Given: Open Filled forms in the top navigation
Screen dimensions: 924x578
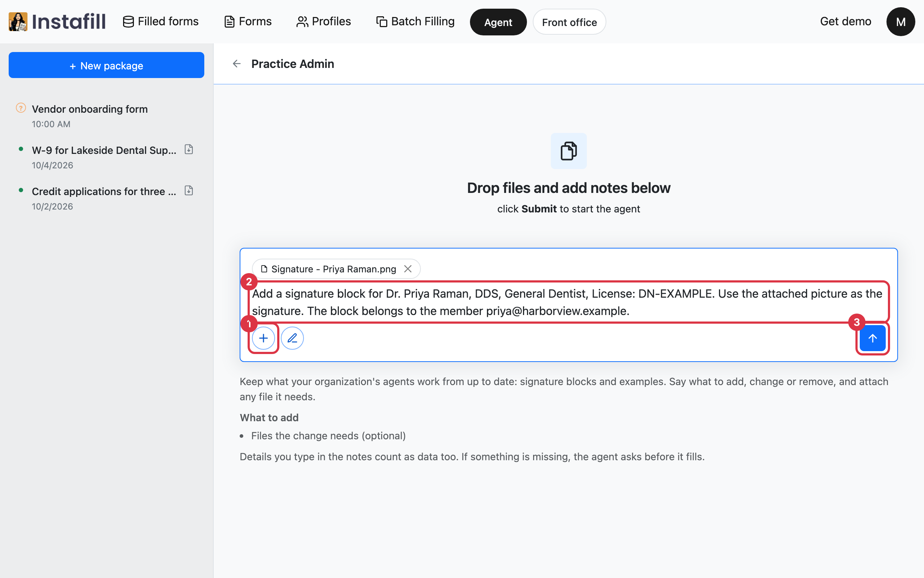Looking at the screenshot, I should [160, 21].
